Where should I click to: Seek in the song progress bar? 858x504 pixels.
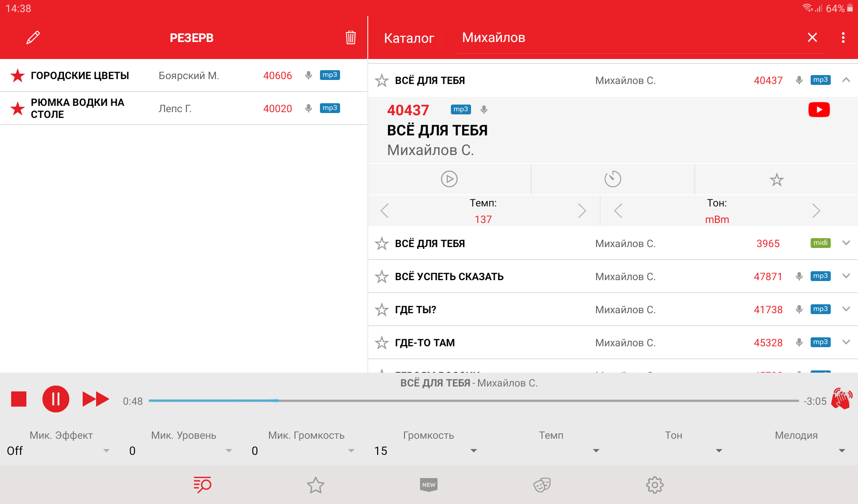pyautogui.click(x=474, y=401)
